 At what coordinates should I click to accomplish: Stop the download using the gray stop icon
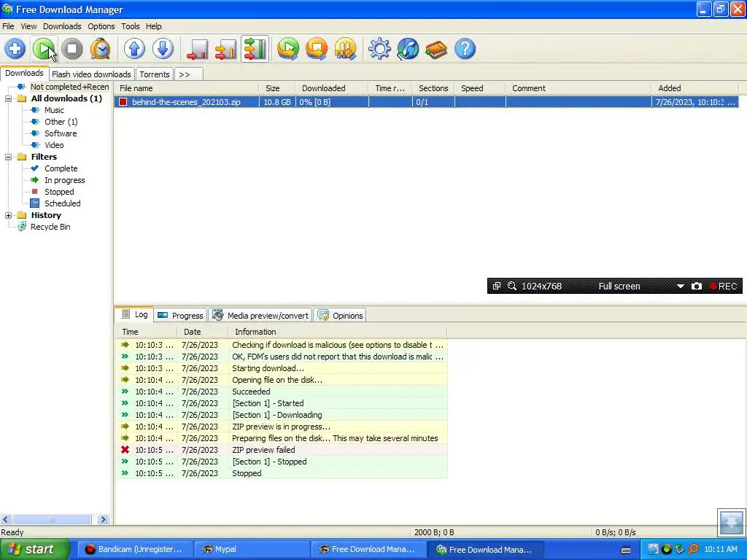click(x=72, y=49)
